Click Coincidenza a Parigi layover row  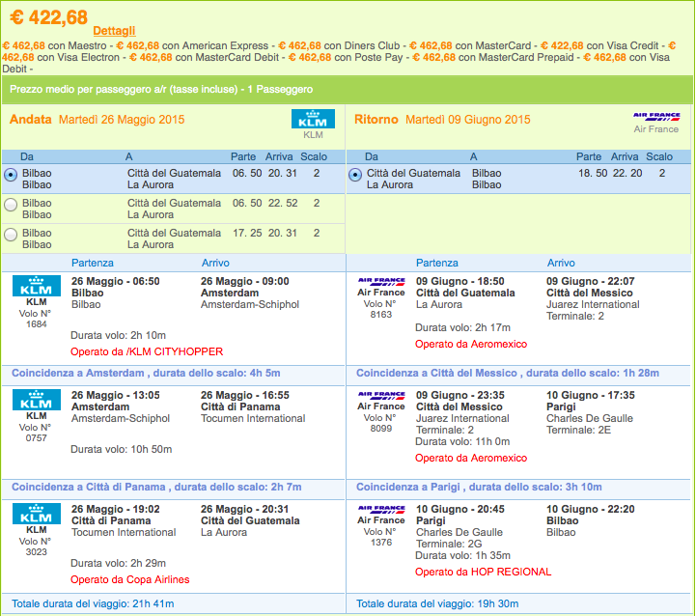(x=518, y=488)
